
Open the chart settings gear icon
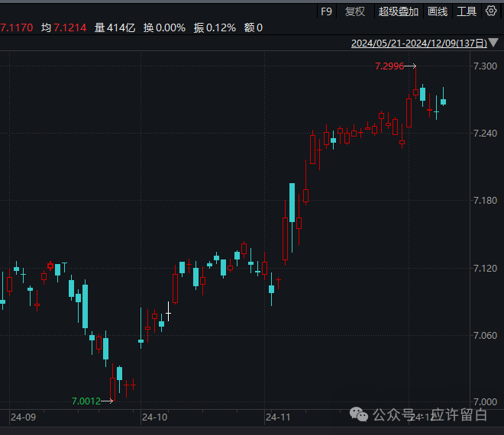click(490, 11)
